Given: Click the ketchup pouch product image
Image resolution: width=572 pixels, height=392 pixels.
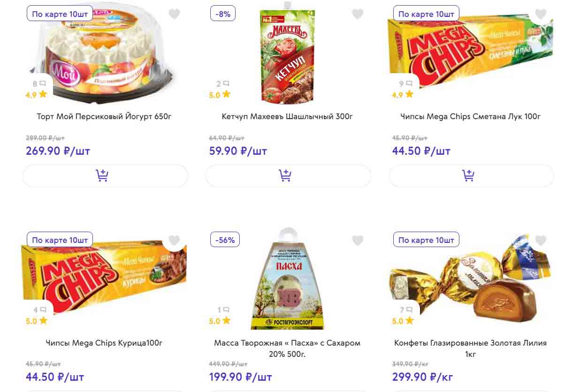Looking at the screenshot, I should coord(287,56).
